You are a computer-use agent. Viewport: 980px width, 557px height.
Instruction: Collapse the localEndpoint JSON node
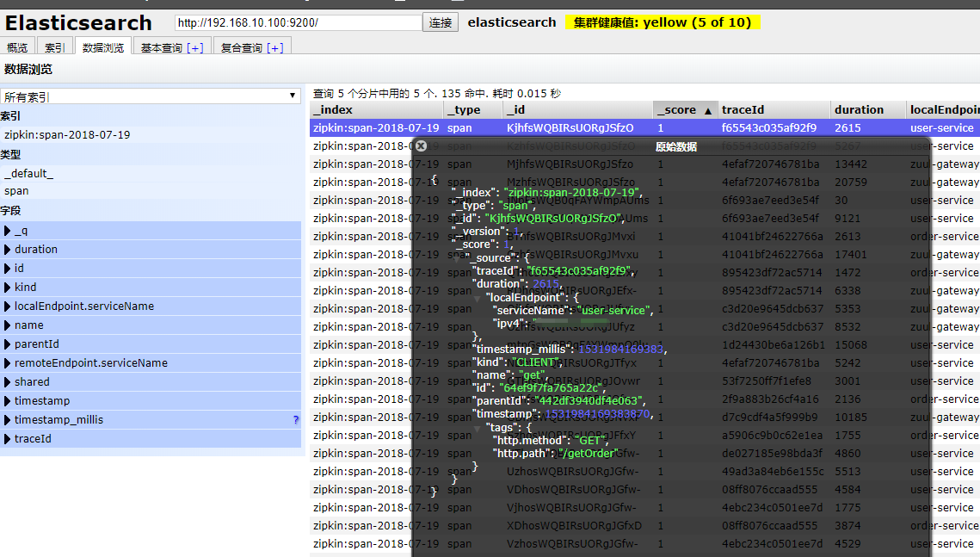(478, 298)
